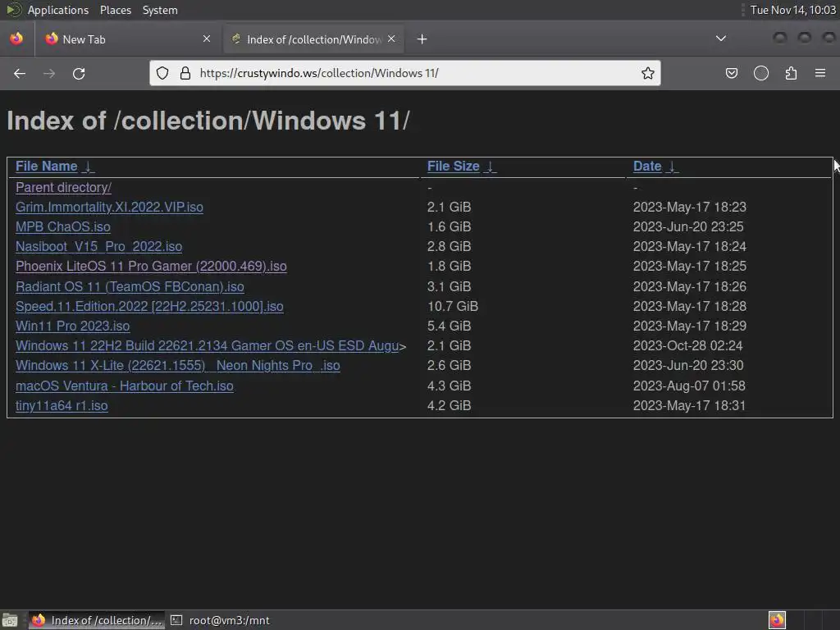
Task: Switch to the New Tab tab
Action: pyautogui.click(x=128, y=39)
